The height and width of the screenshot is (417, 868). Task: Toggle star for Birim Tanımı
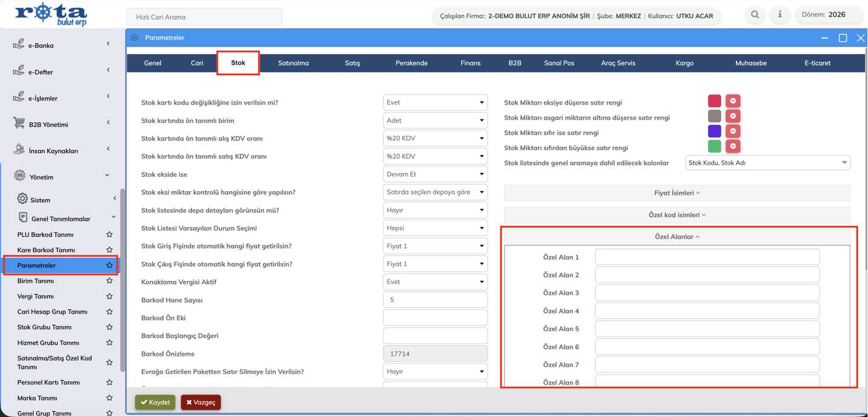point(109,281)
